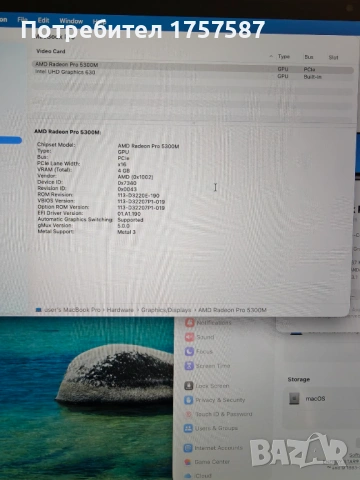Click the EFI Driver Version value 01.A1.190
This screenshot has width=360, height=480.
129,214
